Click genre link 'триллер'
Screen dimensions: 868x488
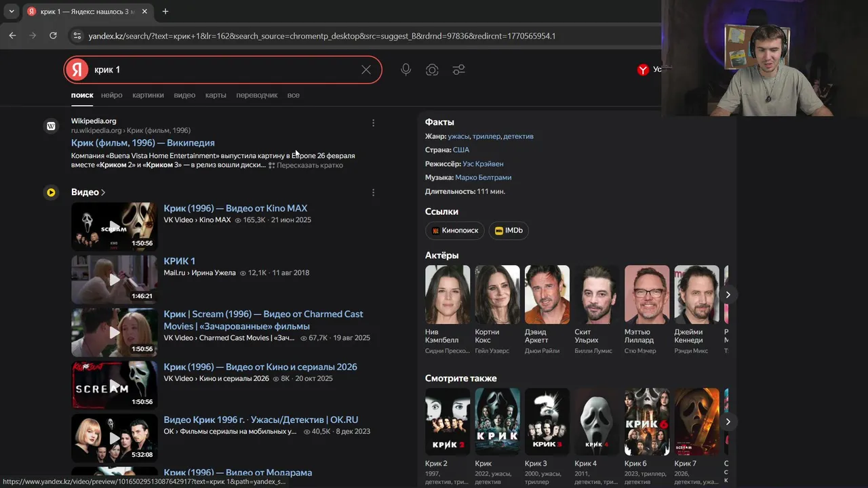tap(486, 136)
